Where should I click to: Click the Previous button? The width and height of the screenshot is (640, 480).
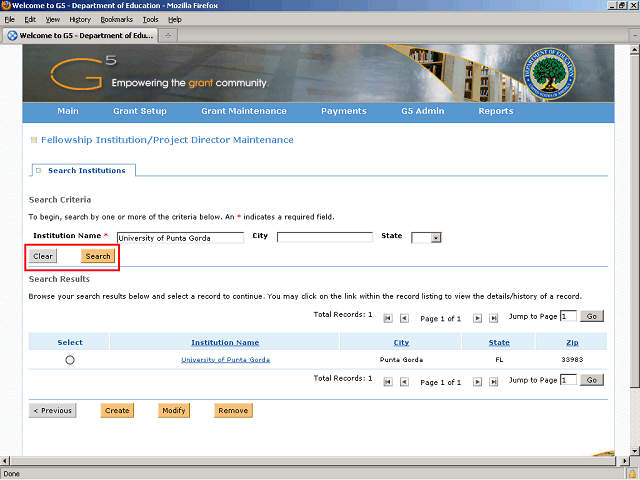tap(53, 411)
